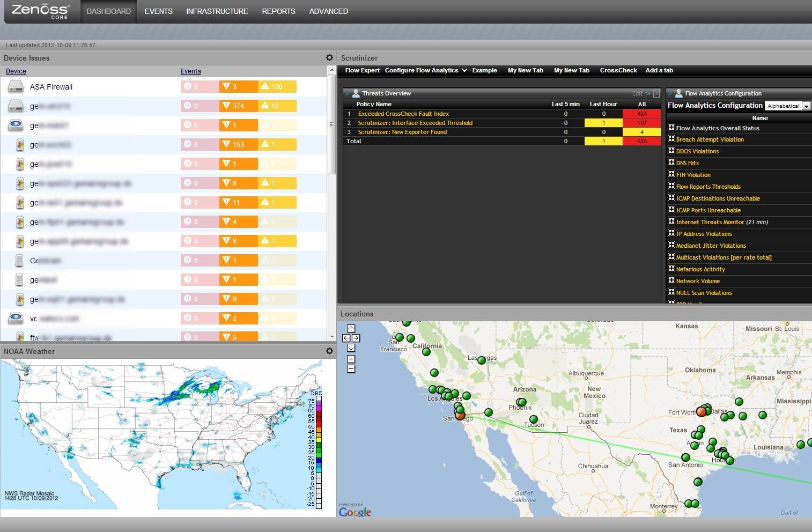
Task: Click the critical count for ASA Firewall
Action: tap(200, 86)
